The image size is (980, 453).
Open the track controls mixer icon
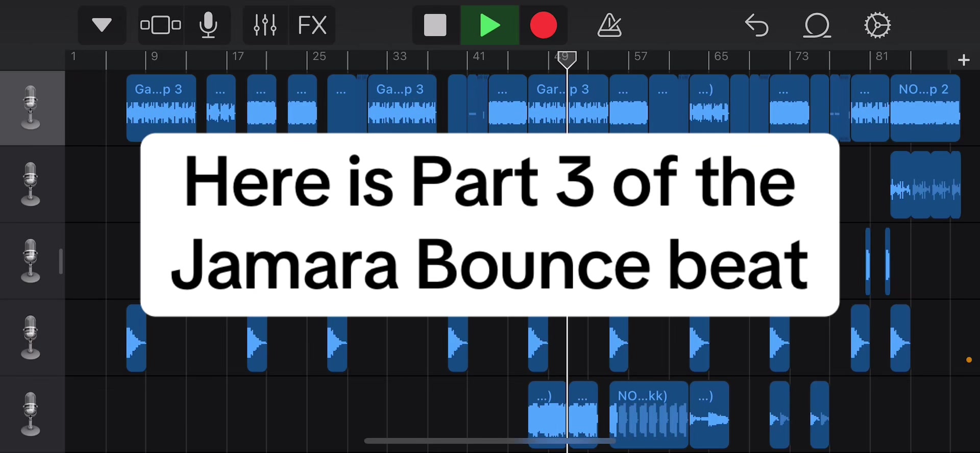265,25
